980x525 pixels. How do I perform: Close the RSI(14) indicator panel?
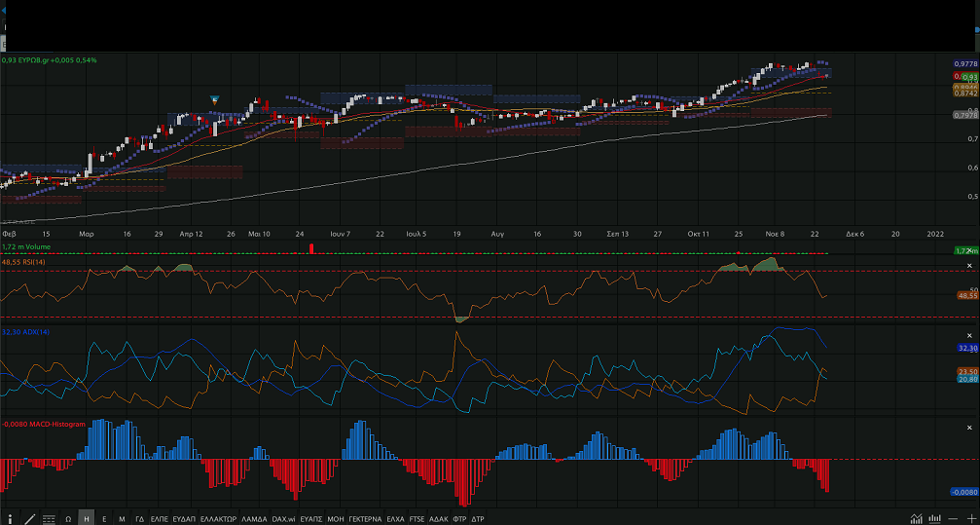click(x=968, y=266)
